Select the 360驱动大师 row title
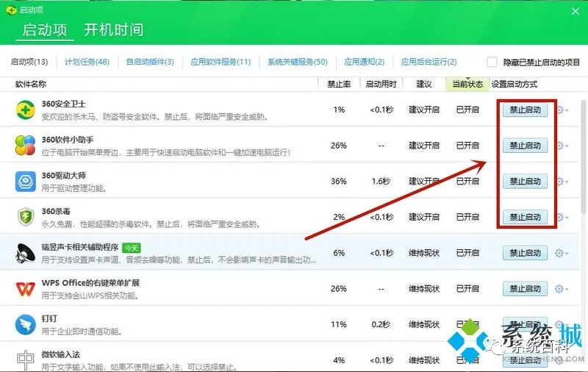The width and height of the screenshot is (588, 372). pos(63,176)
